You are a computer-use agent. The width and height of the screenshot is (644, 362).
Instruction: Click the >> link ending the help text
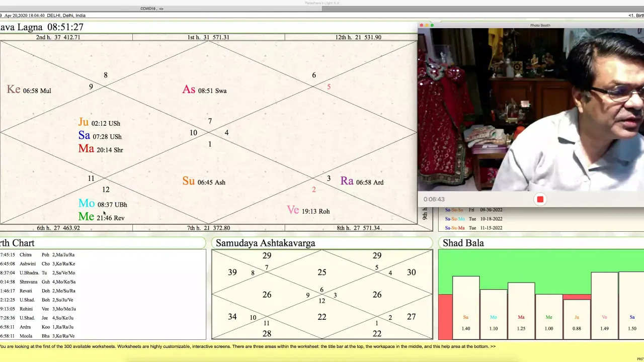pos(493,346)
